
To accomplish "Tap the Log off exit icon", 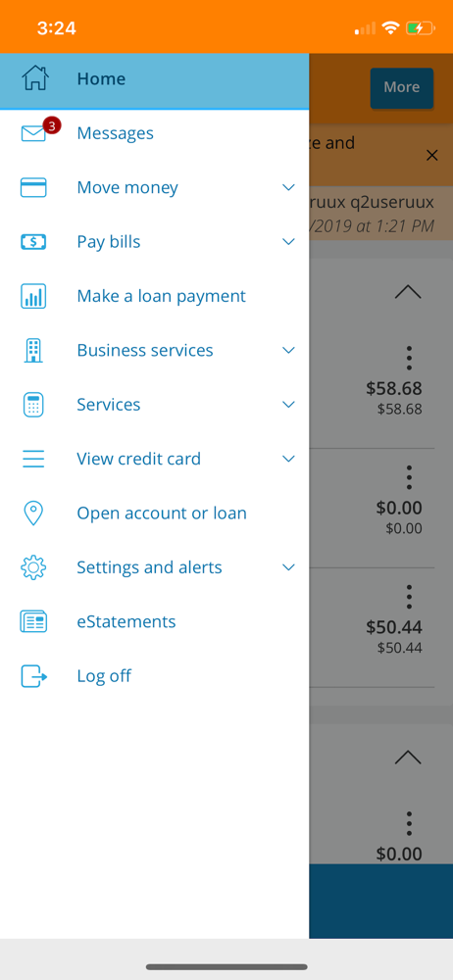I will (33, 676).
